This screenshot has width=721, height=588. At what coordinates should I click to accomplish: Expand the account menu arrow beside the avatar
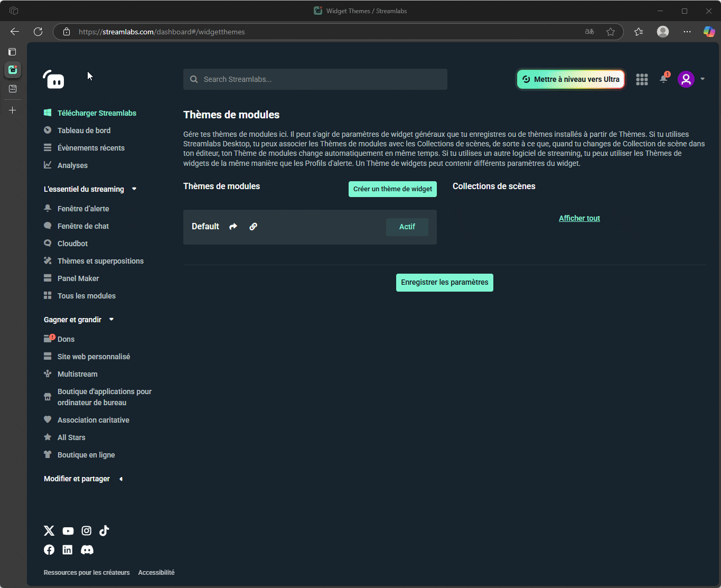coord(703,79)
